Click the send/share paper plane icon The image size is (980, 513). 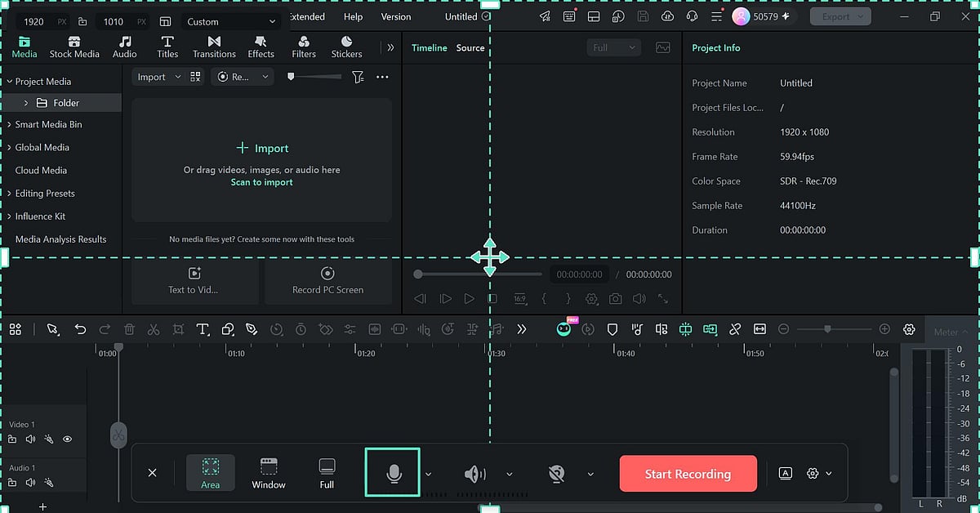click(545, 16)
